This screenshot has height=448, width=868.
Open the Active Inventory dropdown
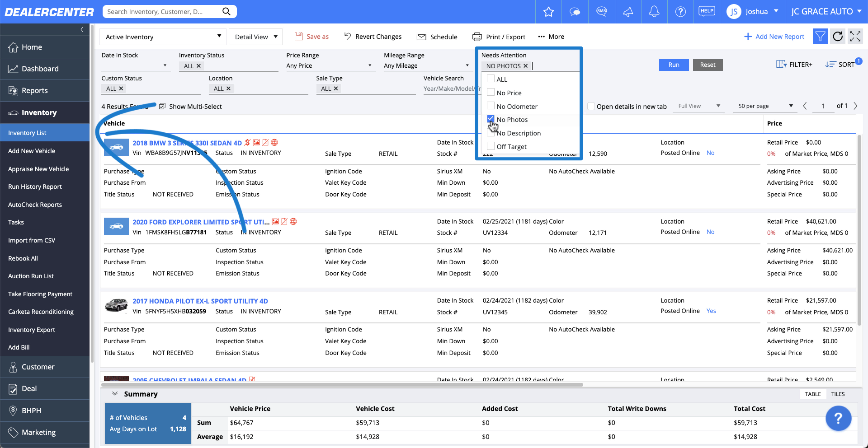pyautogui.click(x=163, y=37)
